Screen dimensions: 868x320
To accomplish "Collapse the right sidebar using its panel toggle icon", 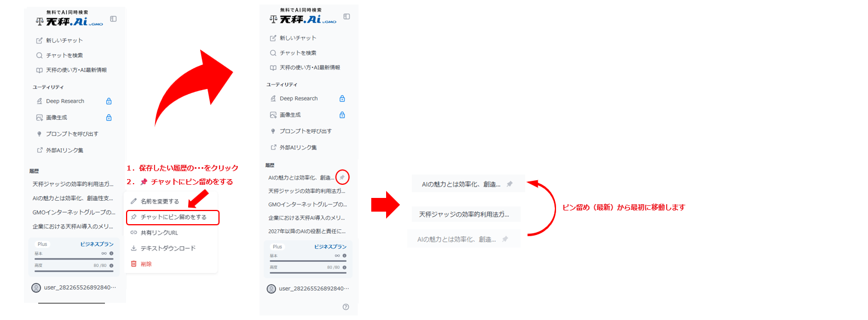I will pyautogui.click(x=347, y=17).
